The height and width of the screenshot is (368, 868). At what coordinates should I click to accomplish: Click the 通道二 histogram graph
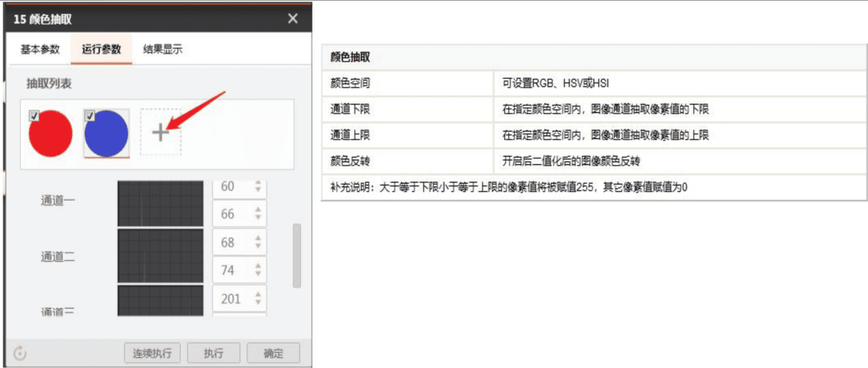[160, 256]
